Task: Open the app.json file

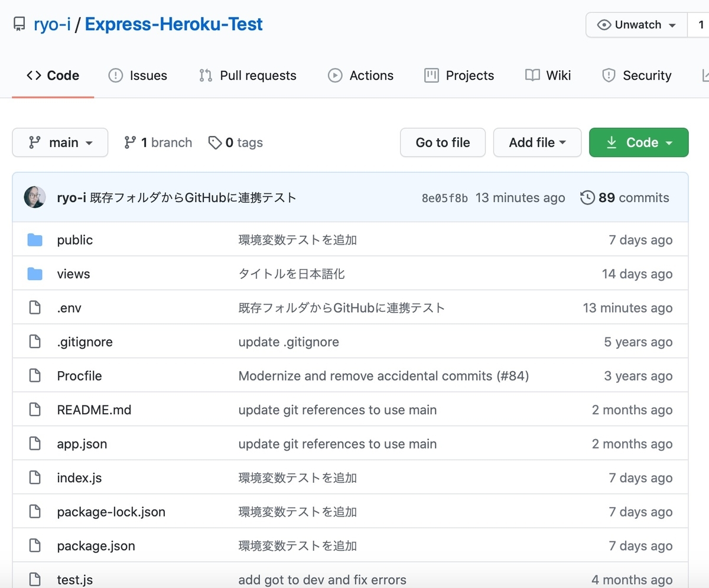Action: [82, 444]
